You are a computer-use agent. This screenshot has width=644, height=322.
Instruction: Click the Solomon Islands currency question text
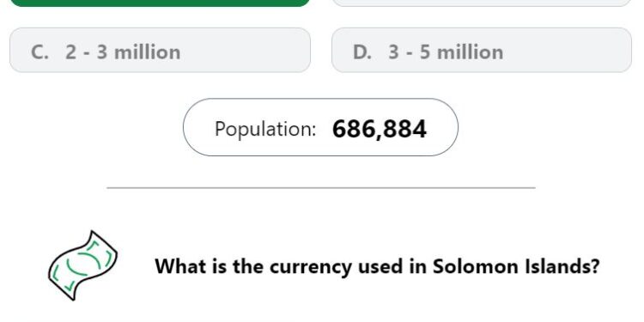[x=377, y=266]
